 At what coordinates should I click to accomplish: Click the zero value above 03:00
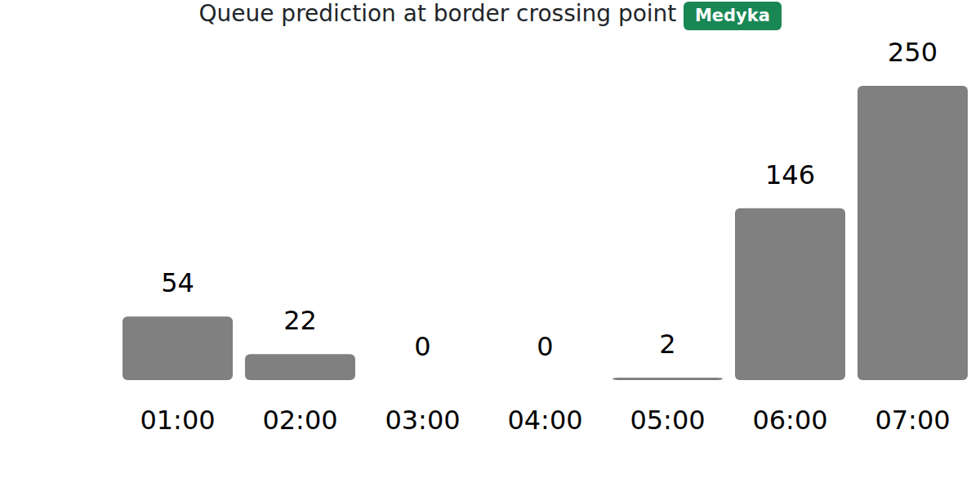pos(422,347)
